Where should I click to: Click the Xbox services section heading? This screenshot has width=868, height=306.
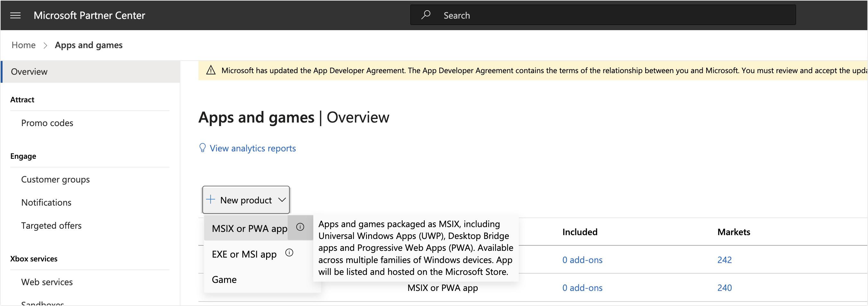click(34, 259)
